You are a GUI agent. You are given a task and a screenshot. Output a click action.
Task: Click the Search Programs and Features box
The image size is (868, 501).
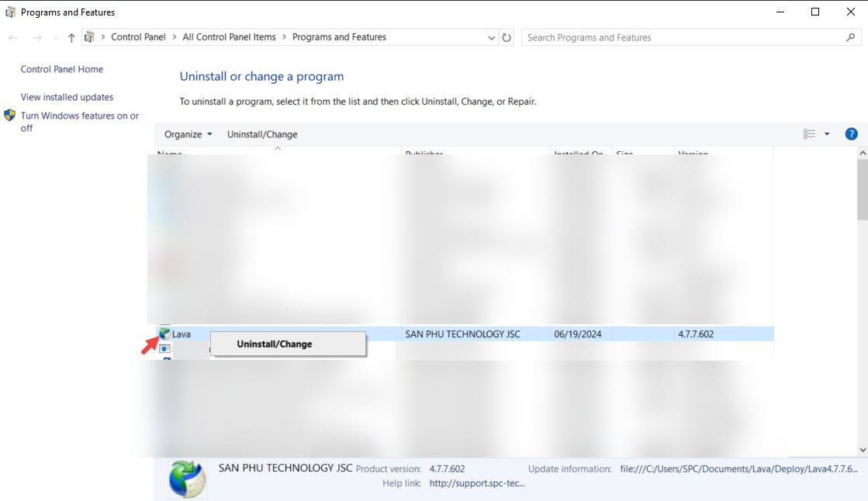point(683,37)
